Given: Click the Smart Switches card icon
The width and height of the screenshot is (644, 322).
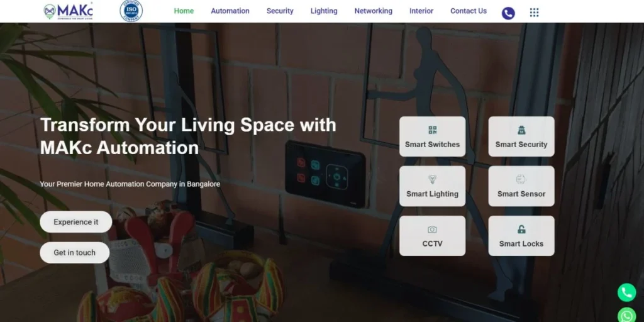Looking at the screenshot, I should coord(433,130).
